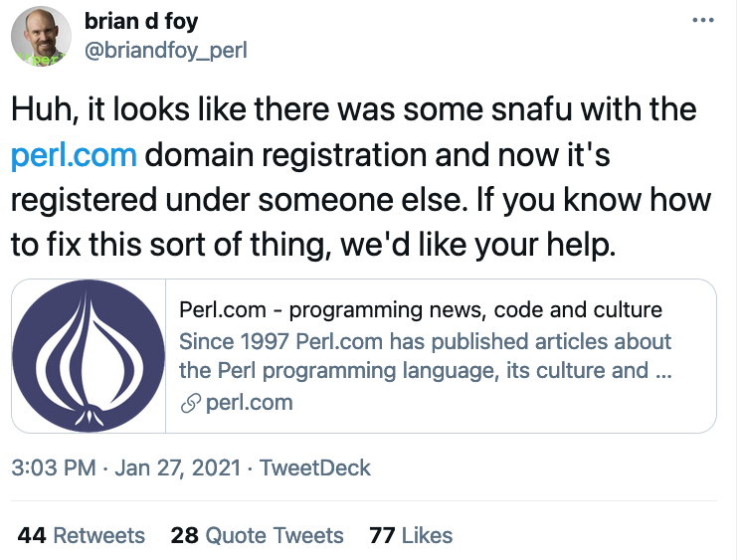
Task: Open the tweet's more options menu
Action: (x=701, y=21)
